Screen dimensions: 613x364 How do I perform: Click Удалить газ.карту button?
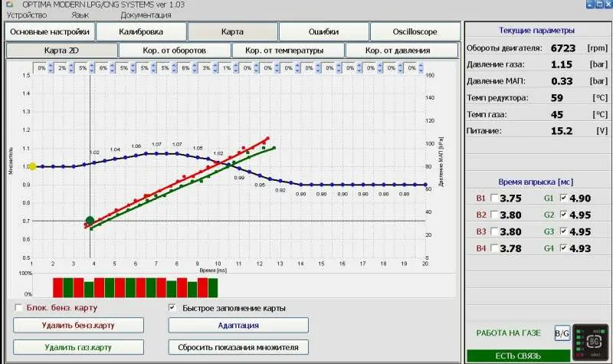click(x=80, y=346)
